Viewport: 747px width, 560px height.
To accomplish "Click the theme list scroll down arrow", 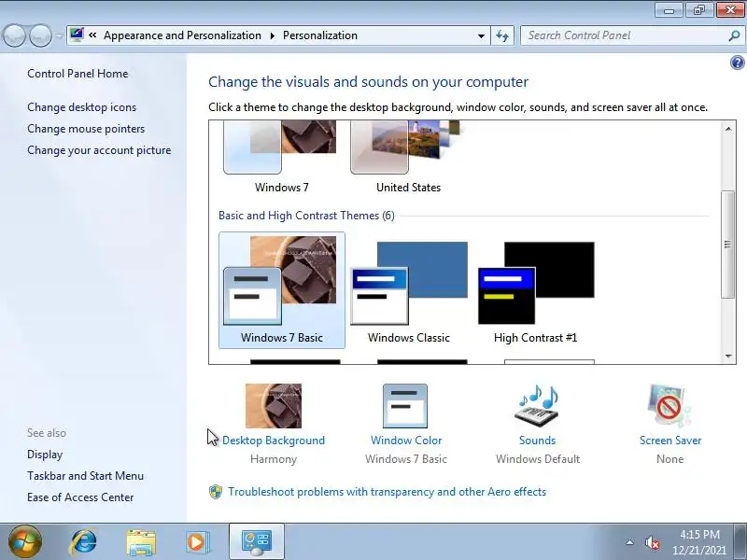I will click(x=728, y=357).
